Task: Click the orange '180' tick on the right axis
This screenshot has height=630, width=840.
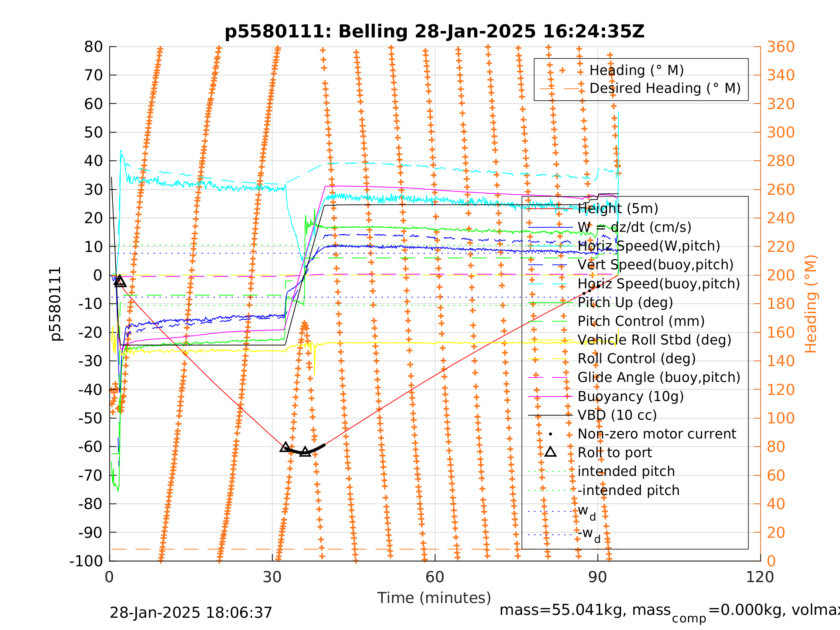Action: coord(781,304)
